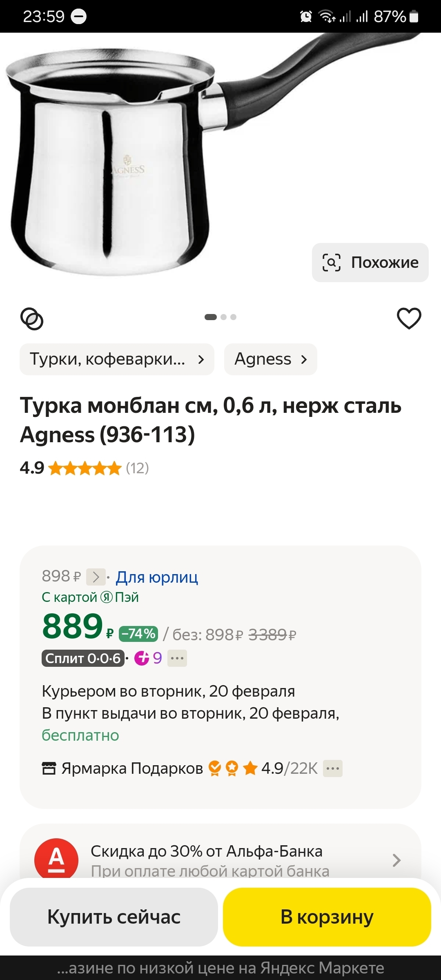Tap the Сплит 0·0·6 badge
441x980 pixels.
pos(83,658)
